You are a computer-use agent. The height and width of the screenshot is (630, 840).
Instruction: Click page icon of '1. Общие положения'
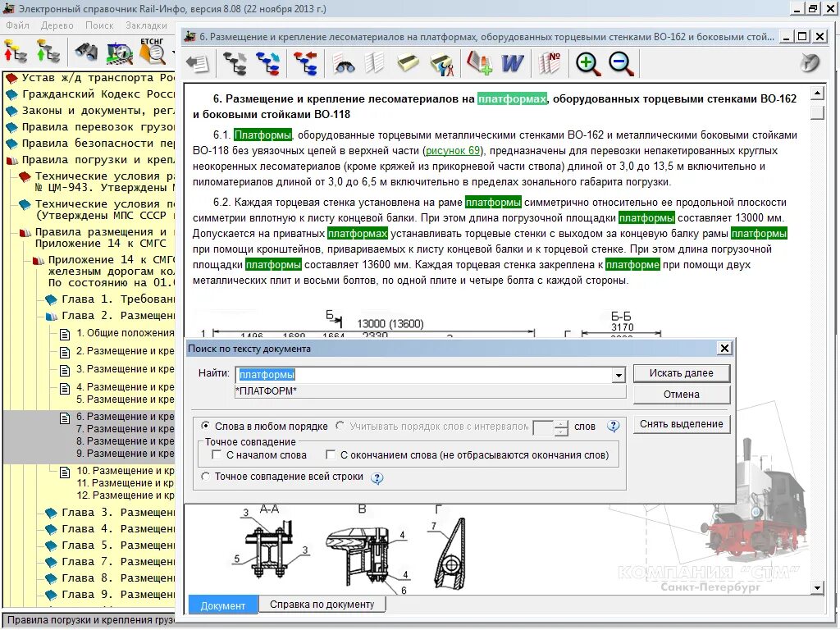pos(65,335)
